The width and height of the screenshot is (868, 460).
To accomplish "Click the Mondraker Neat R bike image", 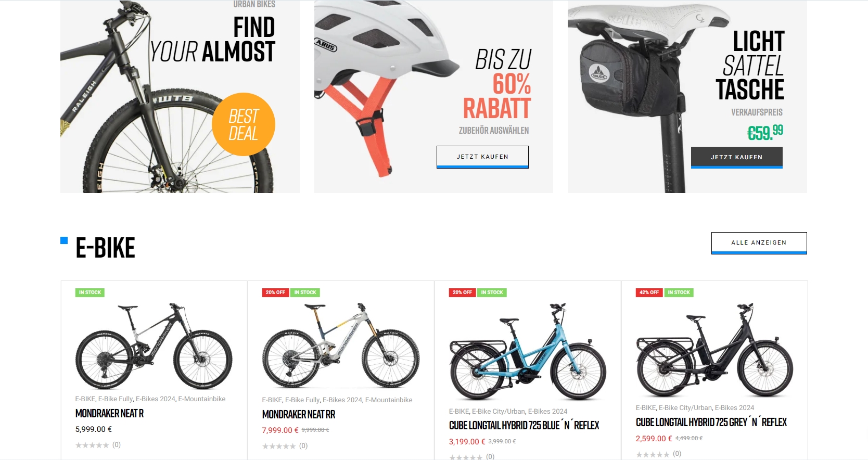I will pyautogui.click(x=154, y=346).
